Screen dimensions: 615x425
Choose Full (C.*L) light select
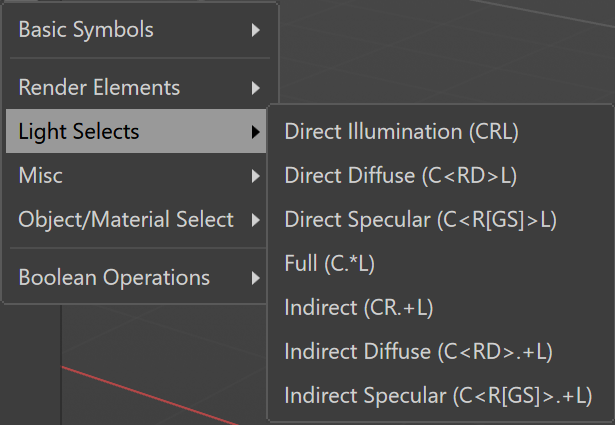(x=440, y=263)
